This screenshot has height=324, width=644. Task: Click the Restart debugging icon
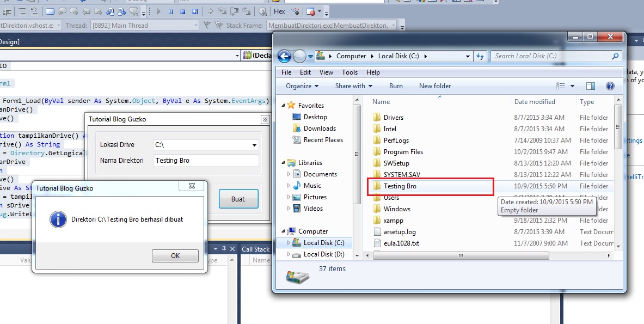195,11
